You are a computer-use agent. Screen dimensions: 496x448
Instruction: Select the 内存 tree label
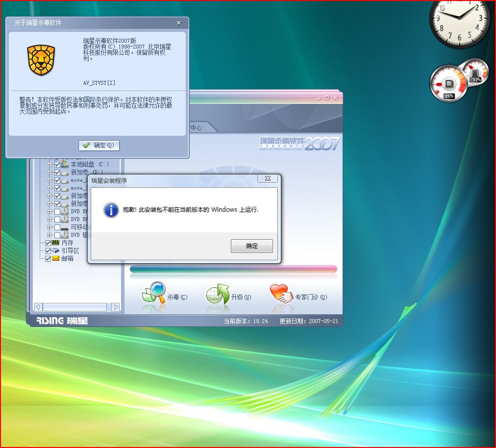[67, 243]
